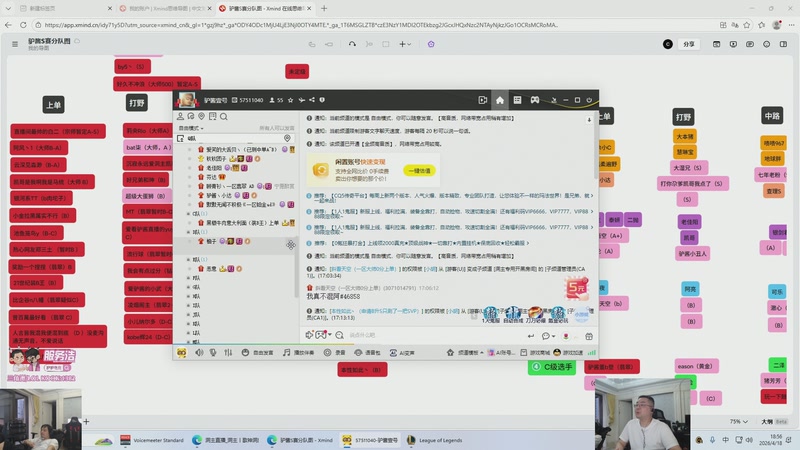Switch to the first browser tab
800x450 pixels.
[x=64, y=8]
